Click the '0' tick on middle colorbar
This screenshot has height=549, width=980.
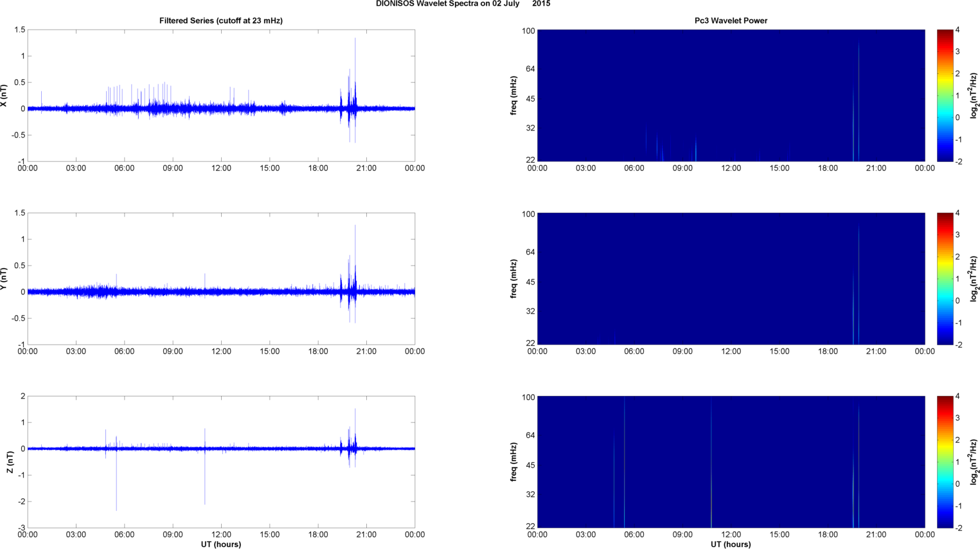pyautogui.click(x=958, y=301)
